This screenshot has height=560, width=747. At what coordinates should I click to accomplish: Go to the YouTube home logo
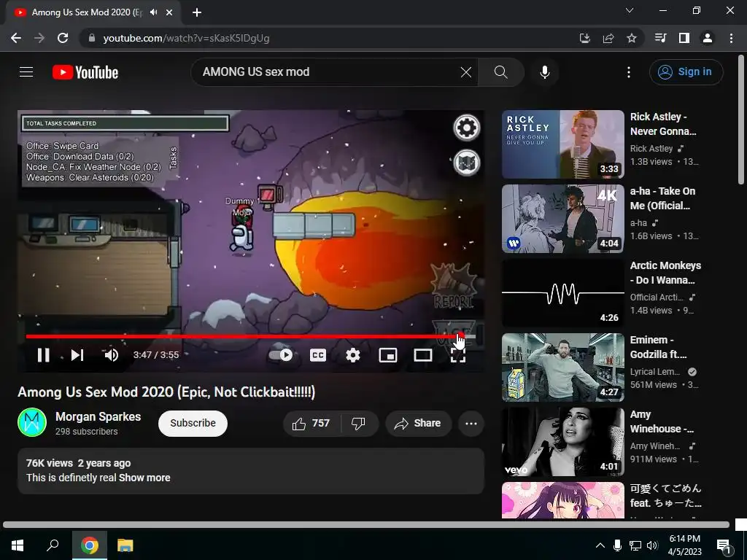click(x=85, y=72)
